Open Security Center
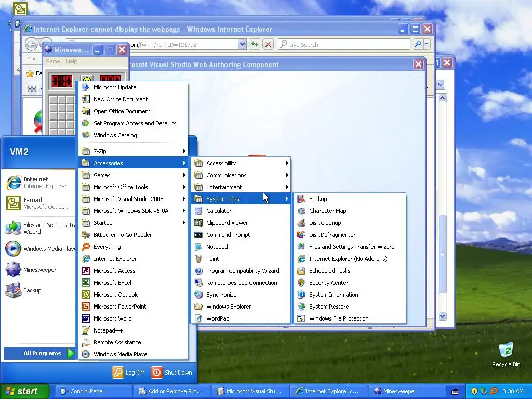The width and height of the screenshot is (532, 399). pos(350,282)
